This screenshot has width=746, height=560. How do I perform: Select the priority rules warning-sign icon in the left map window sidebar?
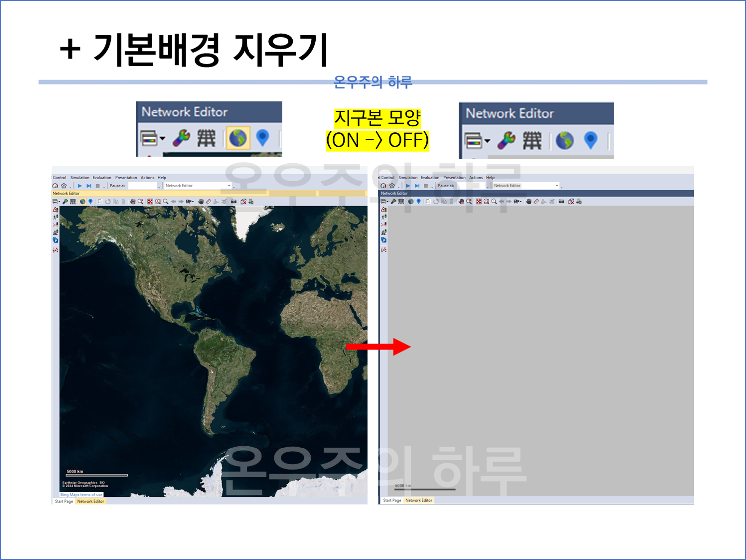point(55,209)
